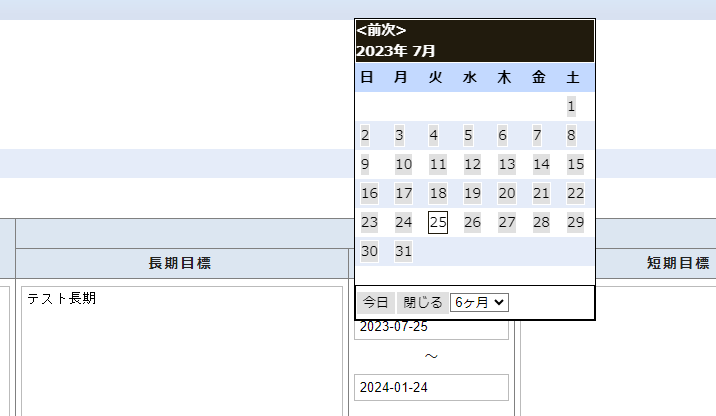Click the highlighted date 25
Screen dimensions: 716x416
click(437, 222)
